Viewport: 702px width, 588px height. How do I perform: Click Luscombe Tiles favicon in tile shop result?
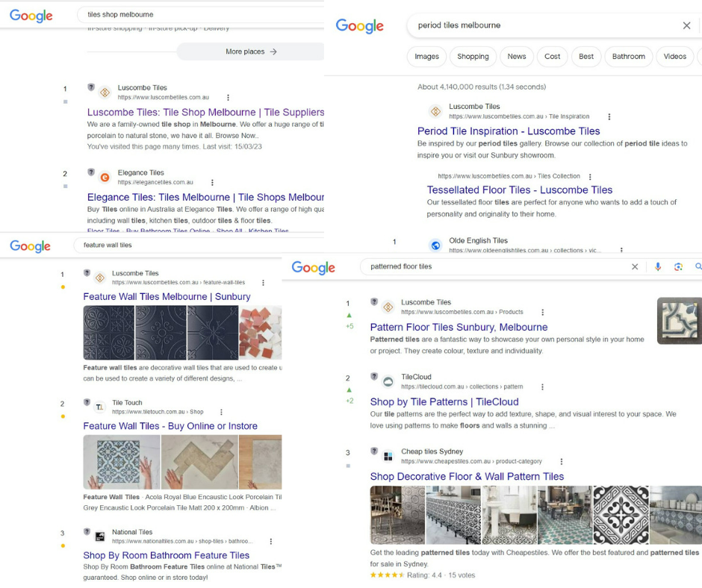(x=105, y=93)
